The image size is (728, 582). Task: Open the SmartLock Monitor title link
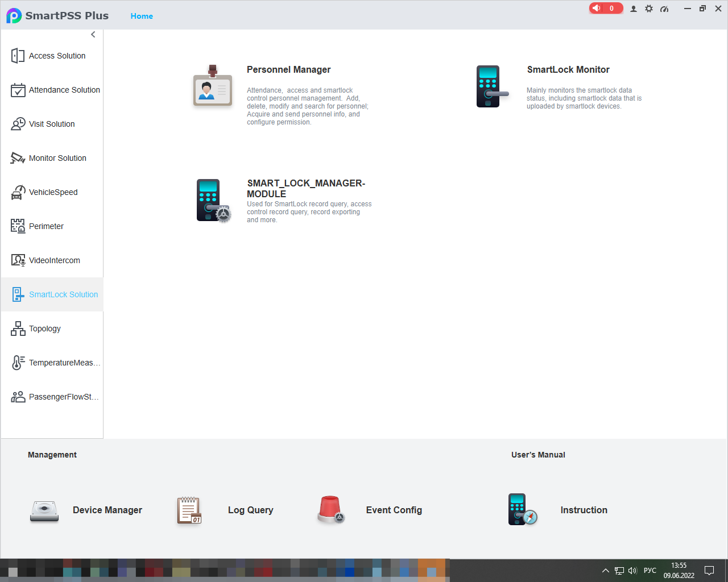point(568,70)
